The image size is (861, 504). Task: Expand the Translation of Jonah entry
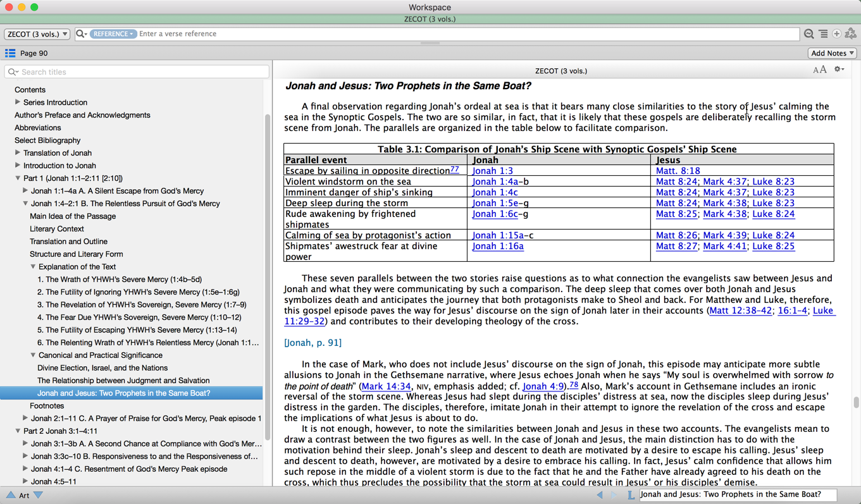point(18,153)
